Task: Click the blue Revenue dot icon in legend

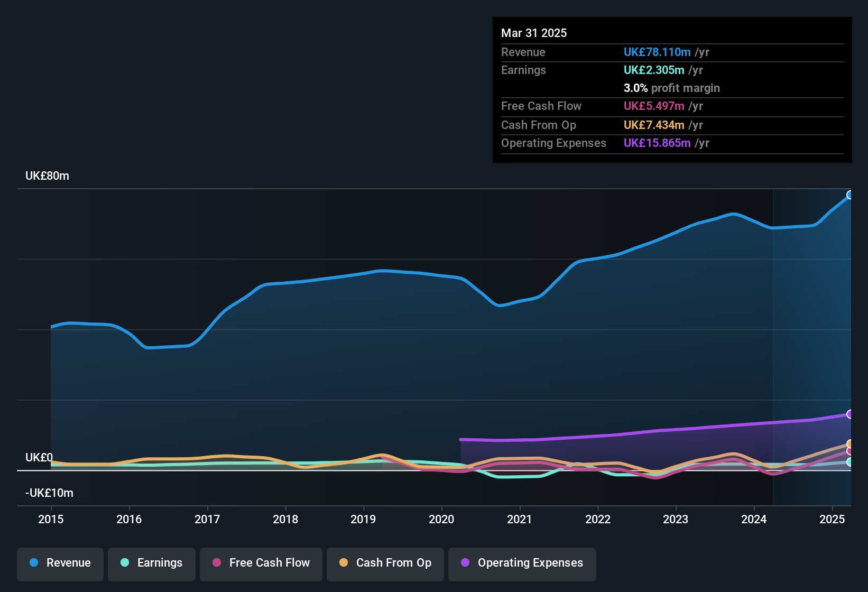Action: pos(33,563)
